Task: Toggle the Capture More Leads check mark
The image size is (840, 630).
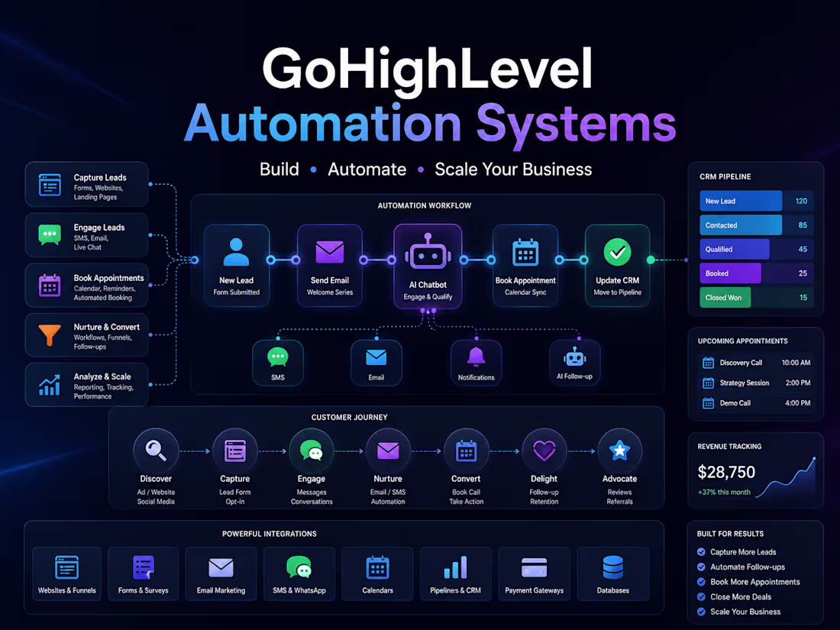Action: pyautogui.click(x=701, y=552)
